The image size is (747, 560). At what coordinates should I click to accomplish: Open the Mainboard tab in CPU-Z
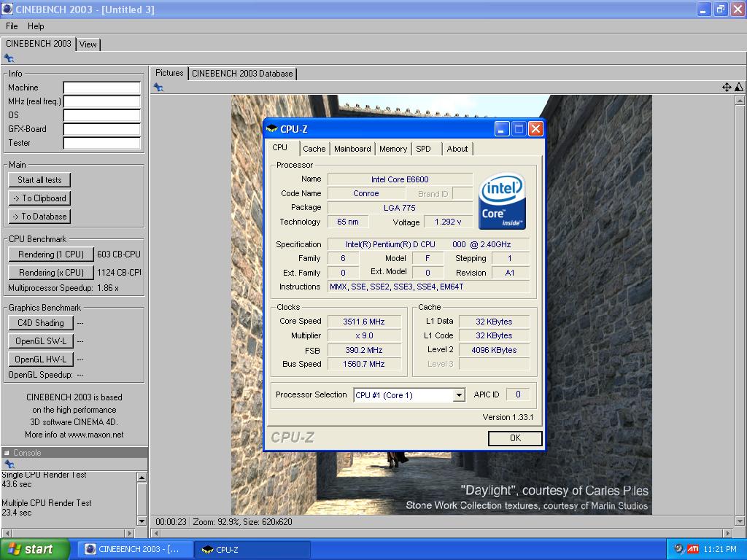352,149
